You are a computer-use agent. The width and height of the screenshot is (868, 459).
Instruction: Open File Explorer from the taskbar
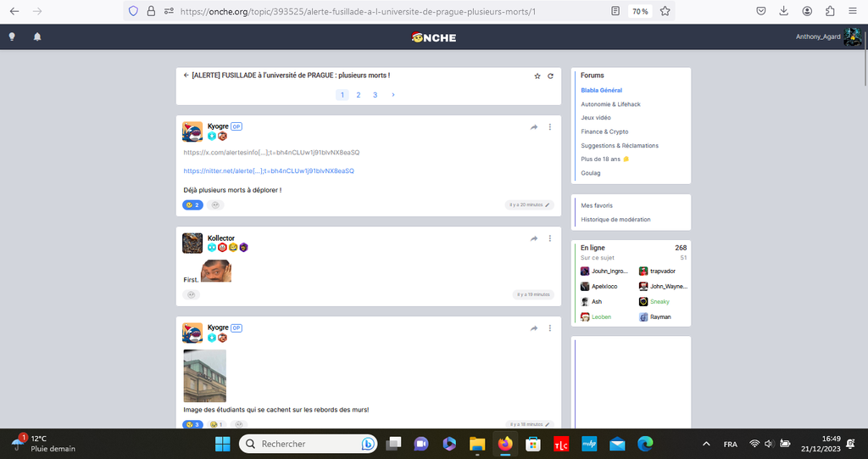(x=477, y=444)
